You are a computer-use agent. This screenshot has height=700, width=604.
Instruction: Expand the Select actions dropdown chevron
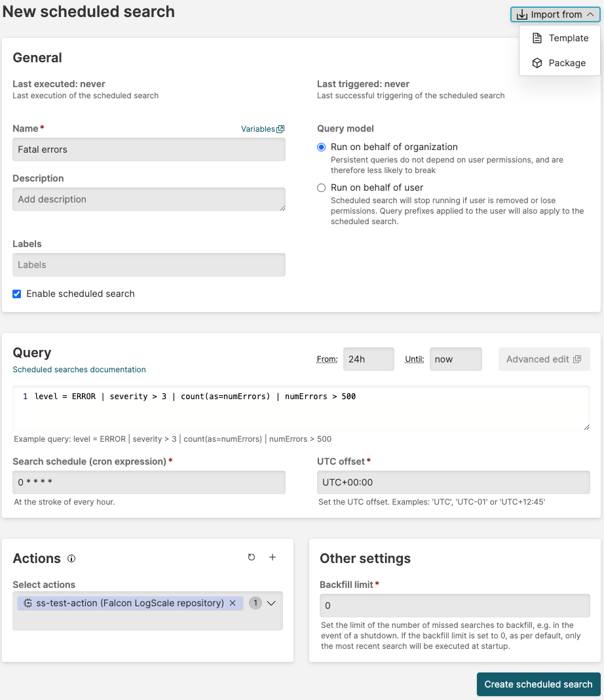click(271, 603)
